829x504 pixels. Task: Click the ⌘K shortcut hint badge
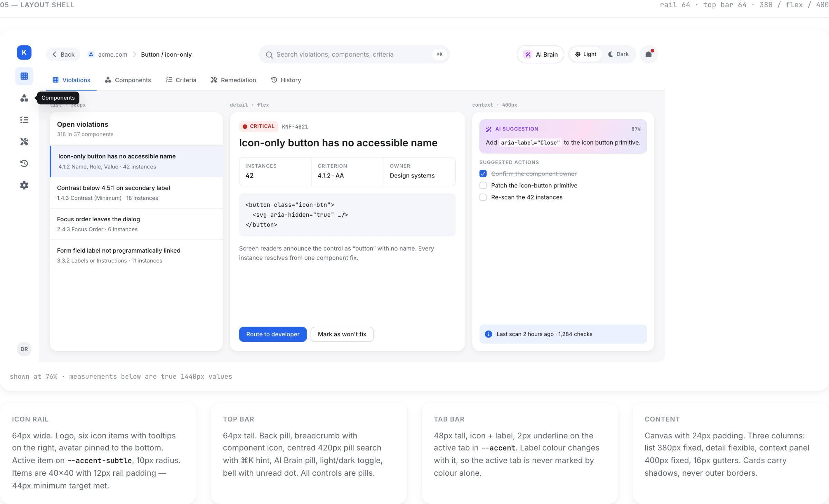tap(439, 54)
